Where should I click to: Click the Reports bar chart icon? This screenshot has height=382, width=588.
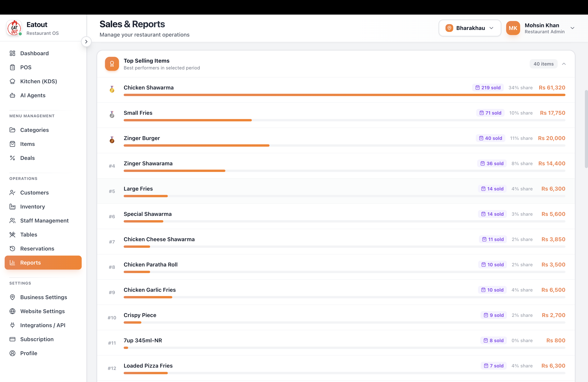(x=12, y=263)
